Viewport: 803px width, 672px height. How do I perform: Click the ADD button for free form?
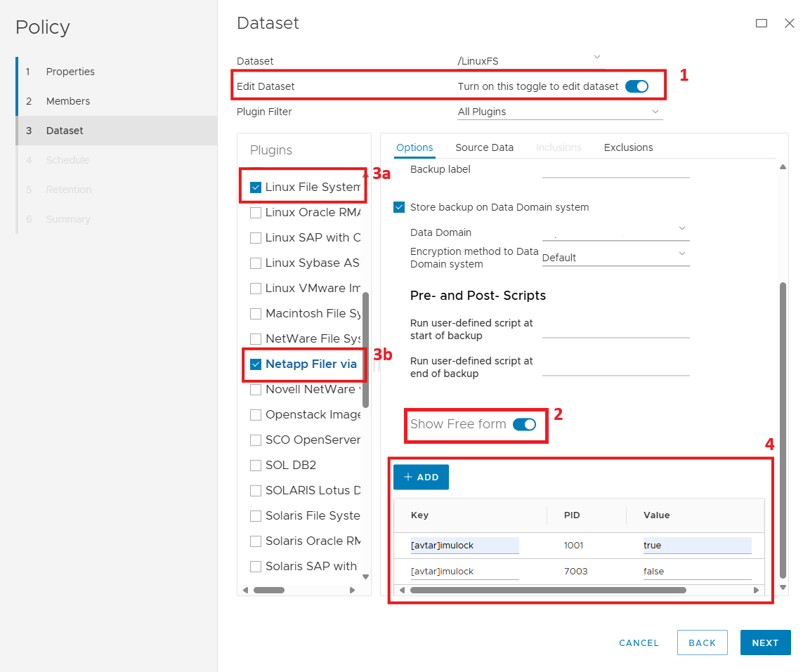click(x=421, y=477)
